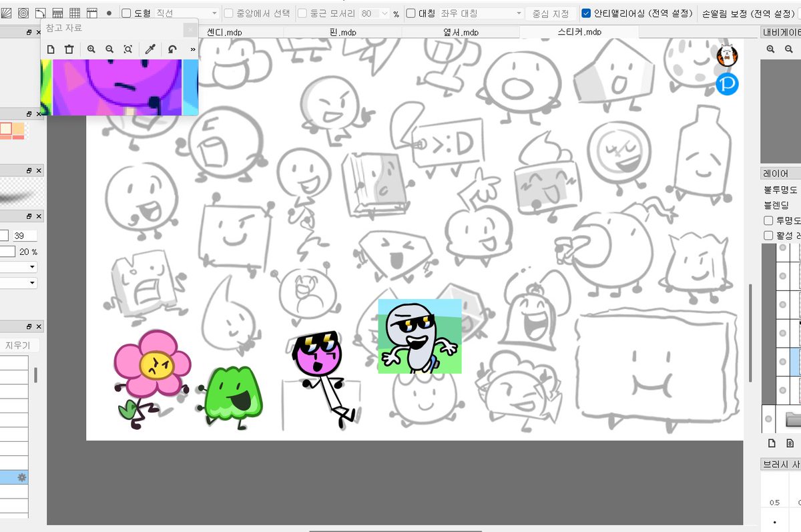Click the brush list scrollbar
This screenshot has height=532, width=801.
click(x=35, y=375)
